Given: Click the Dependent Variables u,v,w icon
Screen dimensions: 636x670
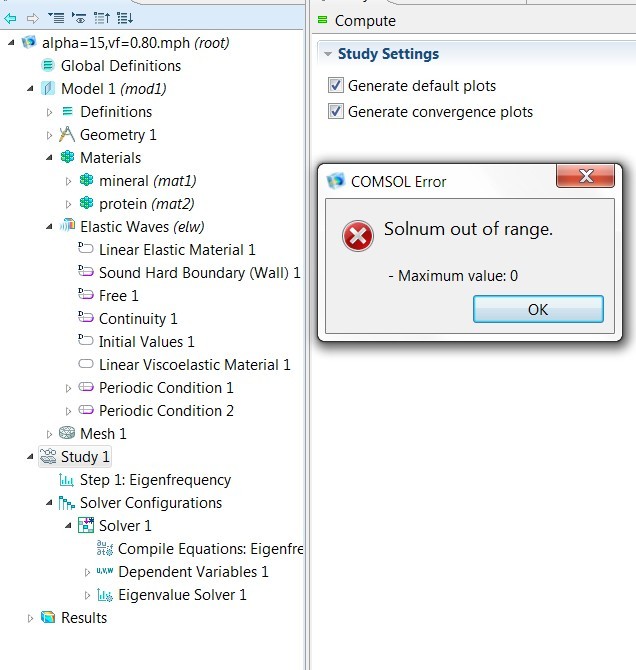Looking at the screenshot, I should click(105, 570).
